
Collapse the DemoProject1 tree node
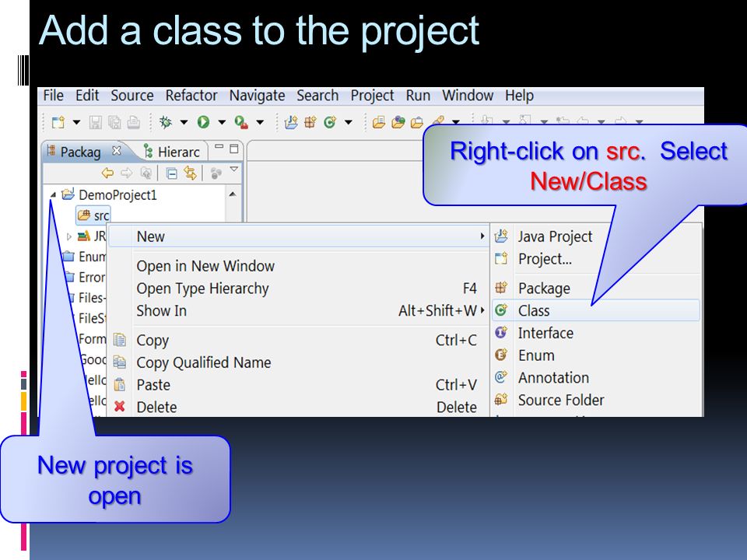click(x=54, y=194)
